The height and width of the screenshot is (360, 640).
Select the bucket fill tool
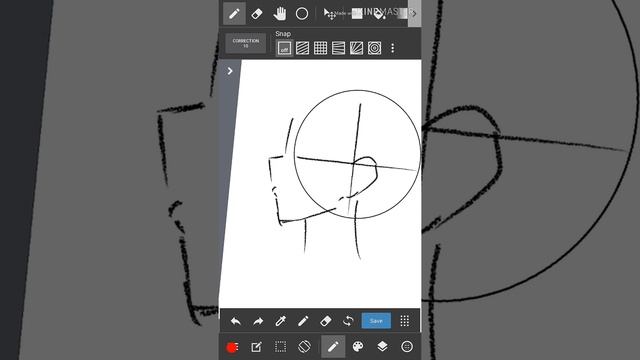380,14
